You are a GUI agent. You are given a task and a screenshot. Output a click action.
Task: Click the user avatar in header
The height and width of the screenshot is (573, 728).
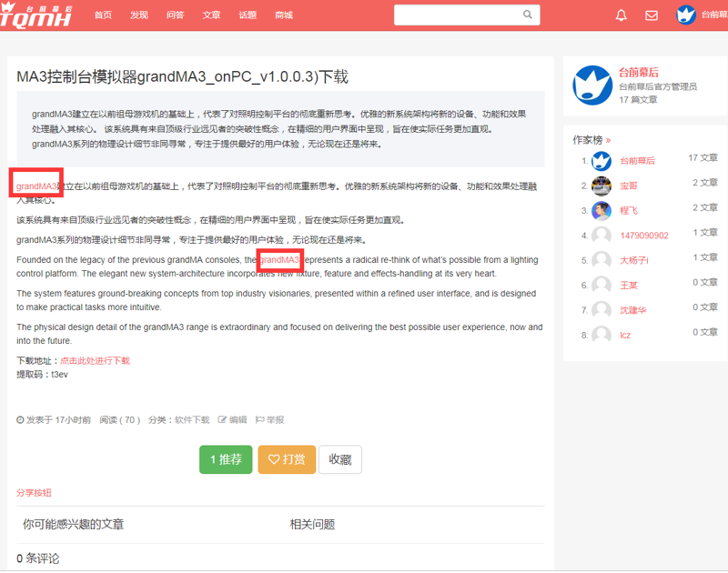(x=686, y=15)
